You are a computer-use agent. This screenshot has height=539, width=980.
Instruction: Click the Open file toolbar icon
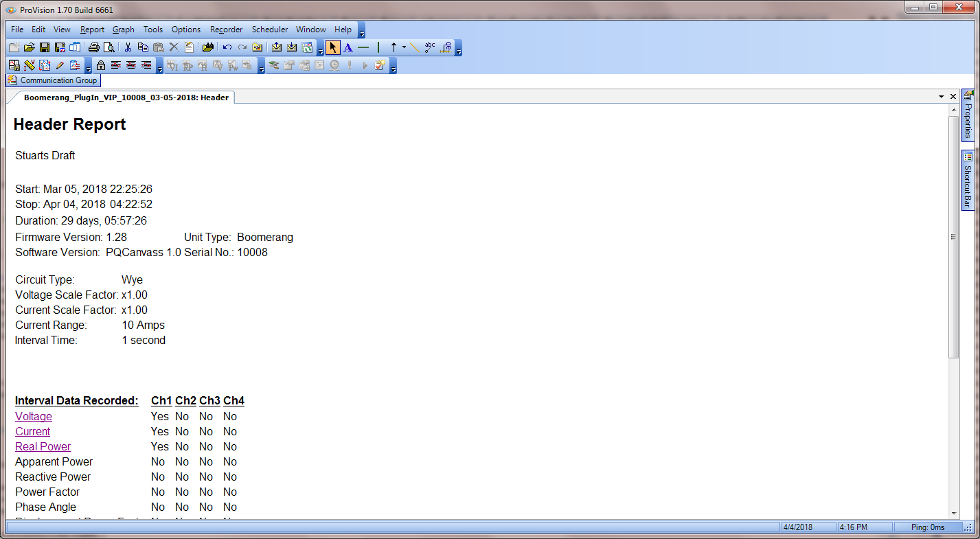click(x=29, y=47)
